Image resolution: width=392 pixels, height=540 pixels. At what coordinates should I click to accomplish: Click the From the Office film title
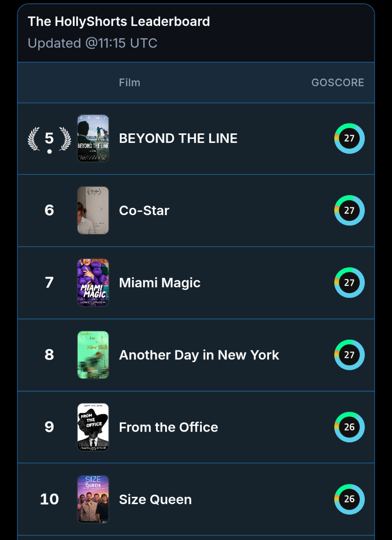[168, 427]
